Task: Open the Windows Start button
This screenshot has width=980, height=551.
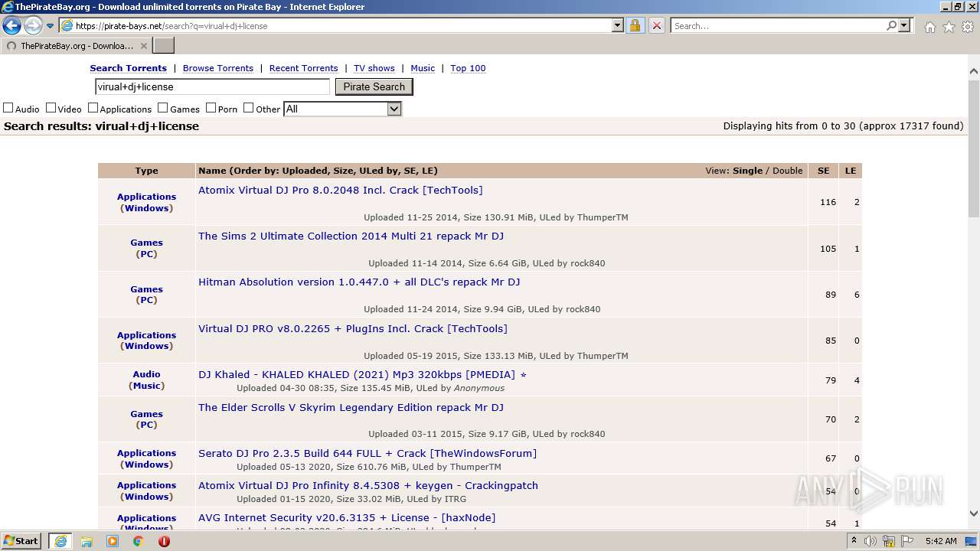Action: pyautogui.click(x=21, y=540)
